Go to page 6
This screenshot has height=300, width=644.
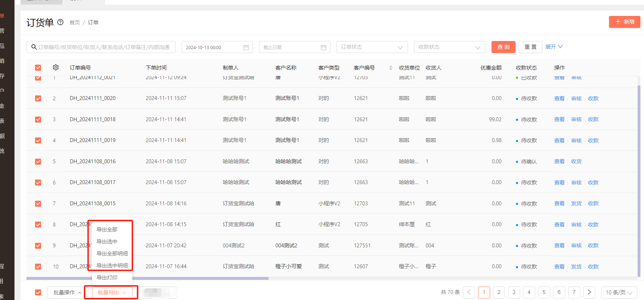(559, 292)
